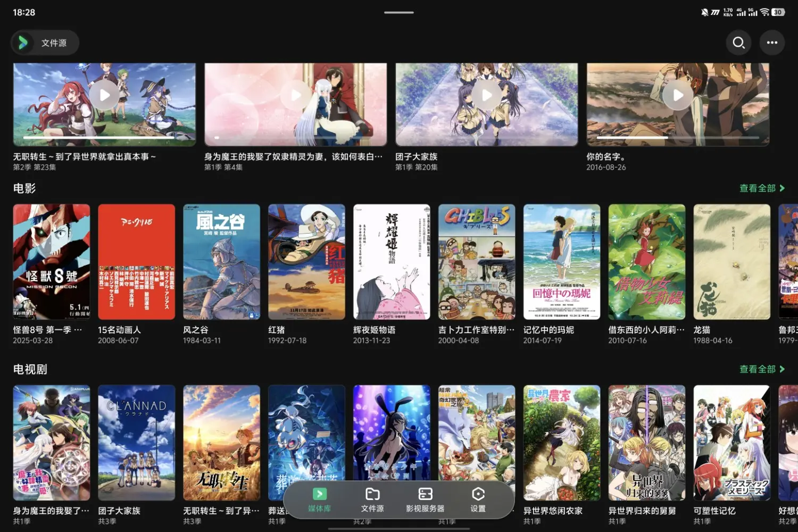The image size is (798, 532).
Task: Open the 身为魔王的我娶了… series poster in 电视剧
Action: point(52,443)
